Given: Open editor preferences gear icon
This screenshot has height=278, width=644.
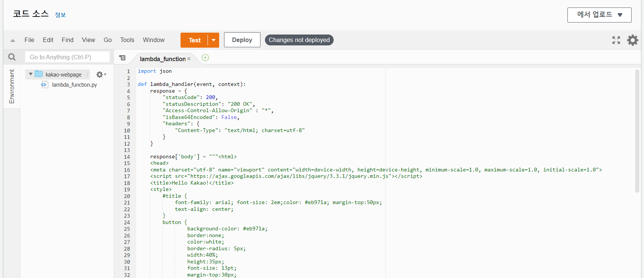Looking at the screenshot, I should coord(632,40).
